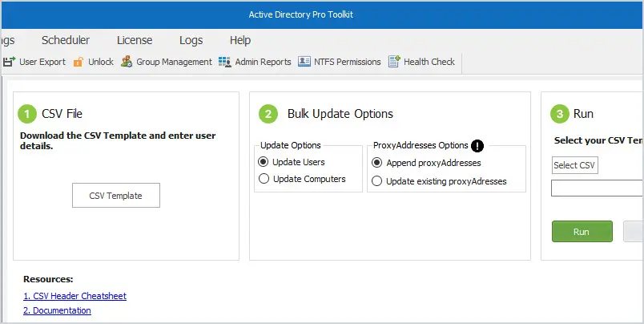Open the Documentation link
644x324 pixels.
pos(57,310)
